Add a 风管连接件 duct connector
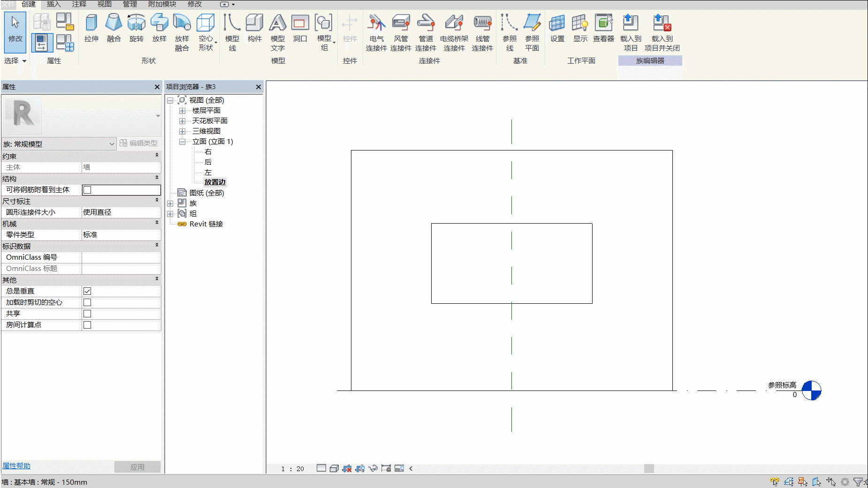The height and width of the screenshot is (488, 868). point(401,32)
